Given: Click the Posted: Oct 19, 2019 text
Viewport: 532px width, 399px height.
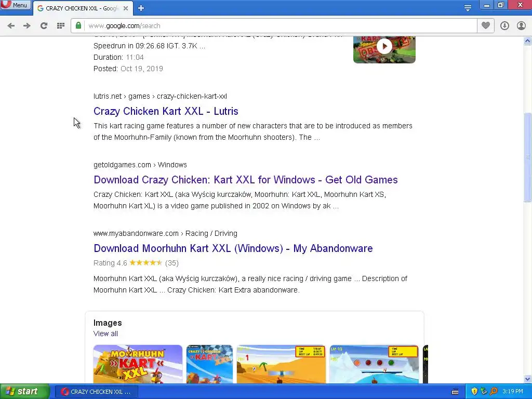Looking at the screenshot, I should pos(128,69).
